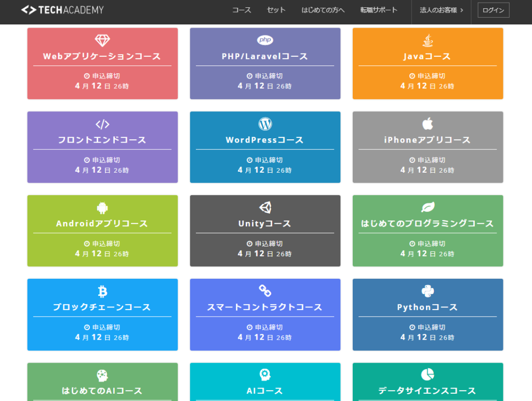Image resolution: width=532 pixels, height=401 pixels.
Task: Click the chevron next to 法人のお客様
Action: [461, 10]
